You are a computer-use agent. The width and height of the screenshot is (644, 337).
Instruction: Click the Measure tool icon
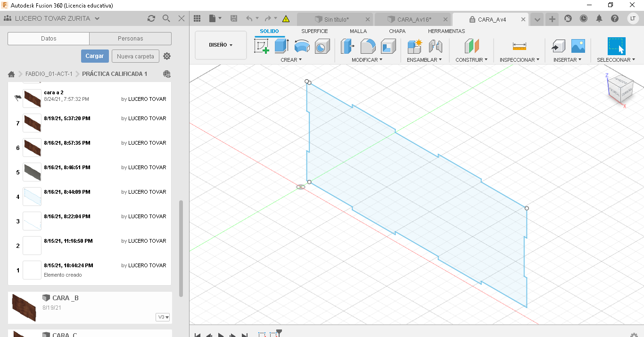520,46
